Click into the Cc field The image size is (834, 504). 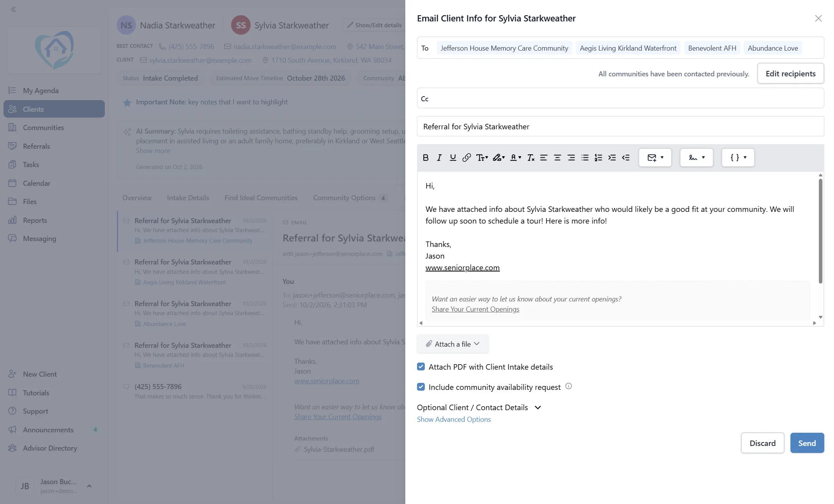click(620, 99)
